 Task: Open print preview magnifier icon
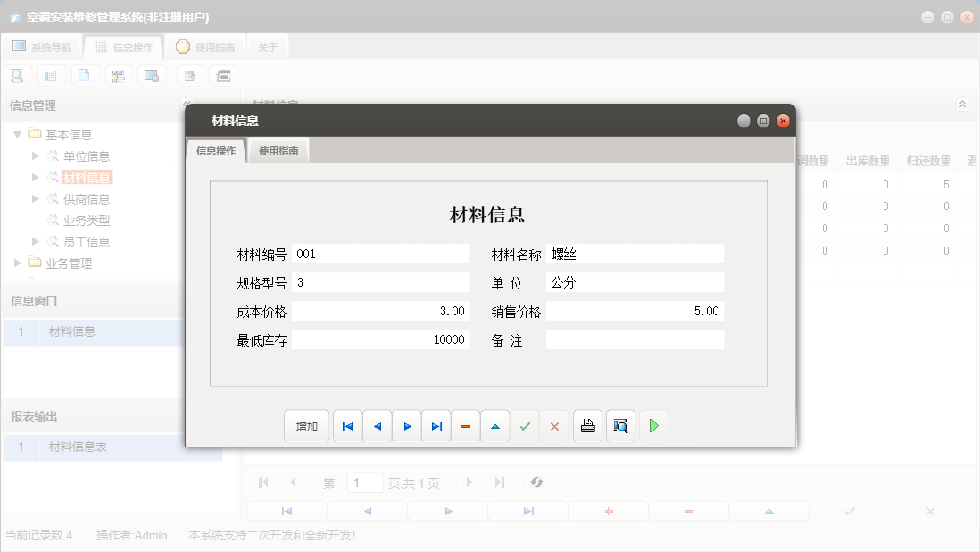point(620,427)
